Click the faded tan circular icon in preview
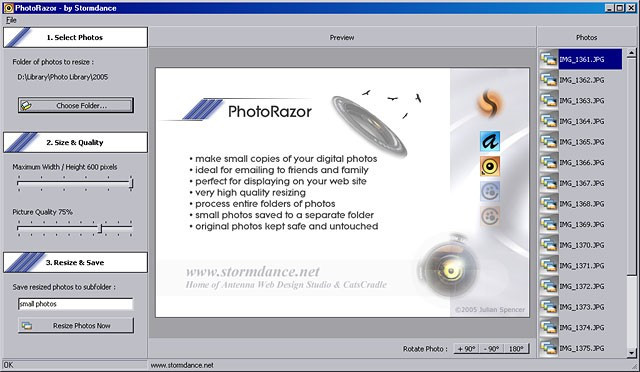The image size is (640, 372). (x=490, y=216)
